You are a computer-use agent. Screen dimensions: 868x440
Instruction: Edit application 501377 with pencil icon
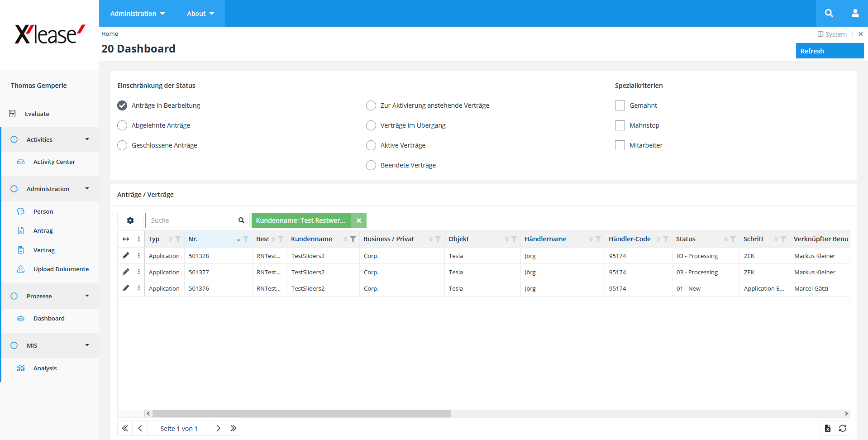point(126,272)
